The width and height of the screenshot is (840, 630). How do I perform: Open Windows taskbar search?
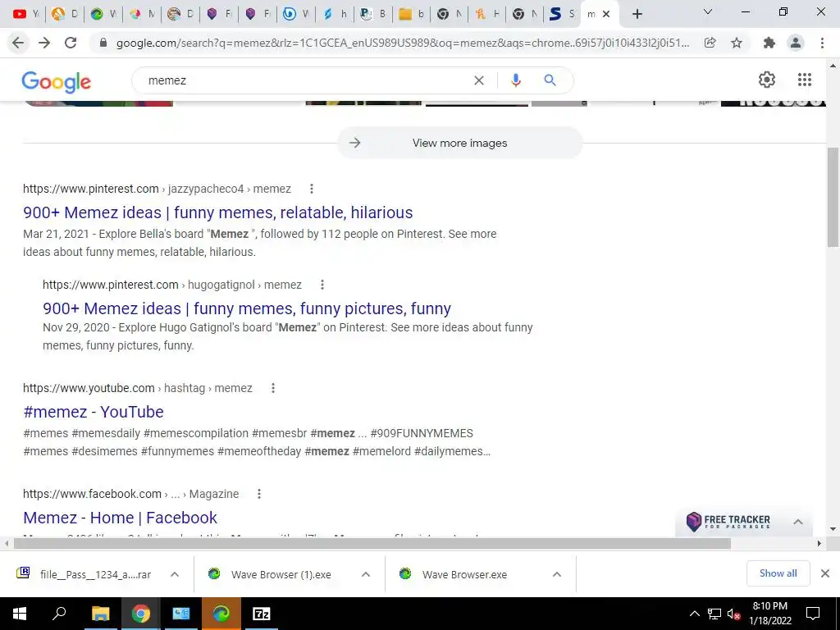[59, 614]
